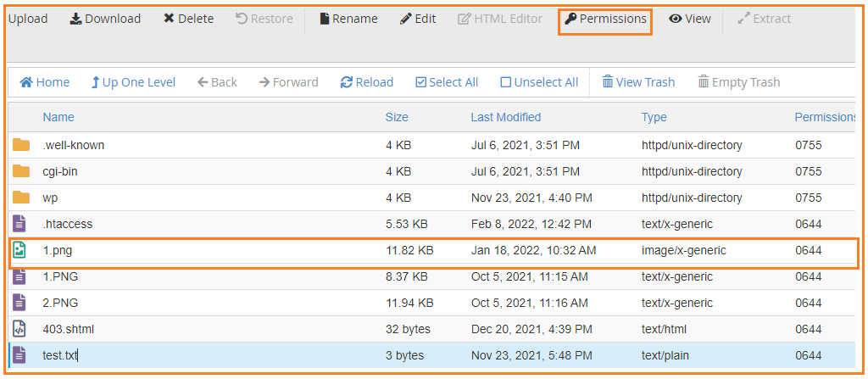Click the View eye icon
The width and height of the screenshot is (868, 379).
[675, 19]
